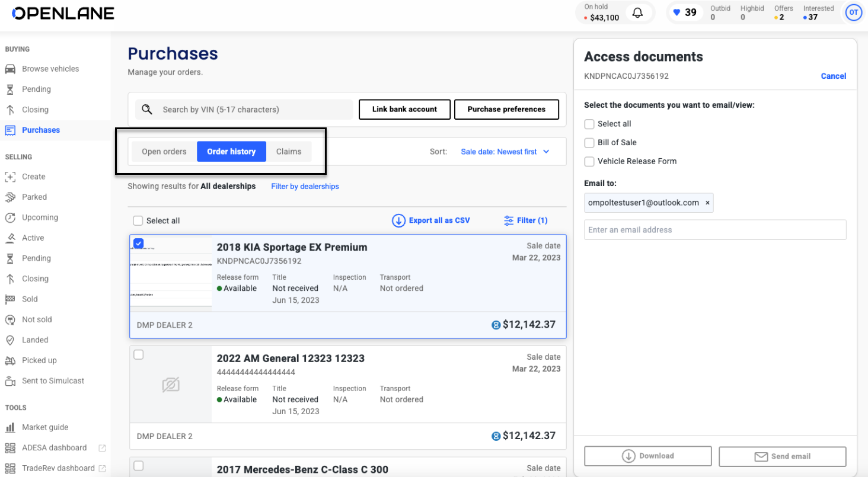Expand the Filter (1) options

525,220
